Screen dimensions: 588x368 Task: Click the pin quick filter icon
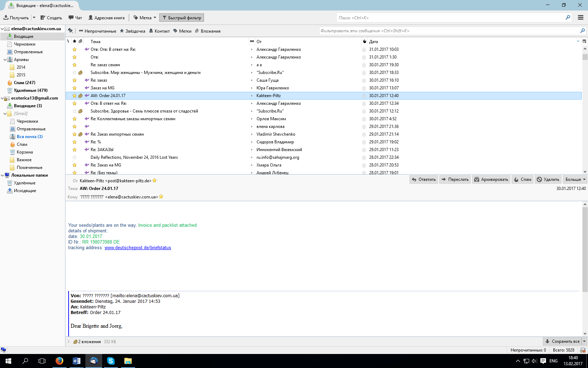70,31
